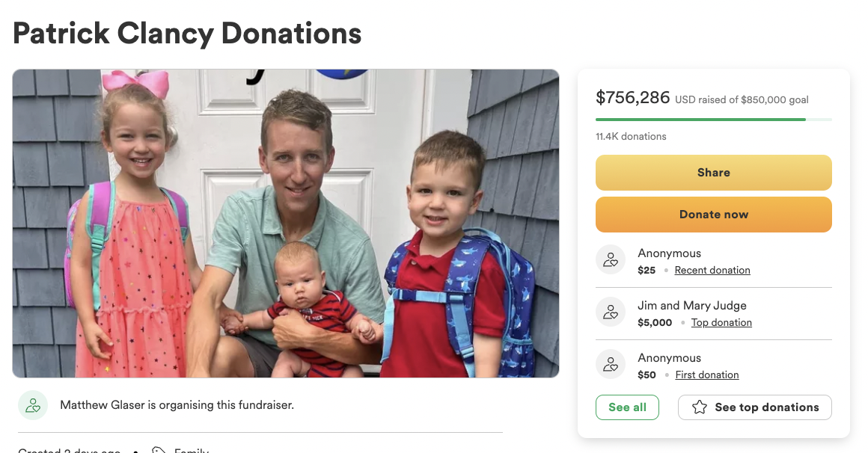868x453 pixels.
Task: Click the Family category tag icon
Action: pyautogui.click(x=159, y=450)
